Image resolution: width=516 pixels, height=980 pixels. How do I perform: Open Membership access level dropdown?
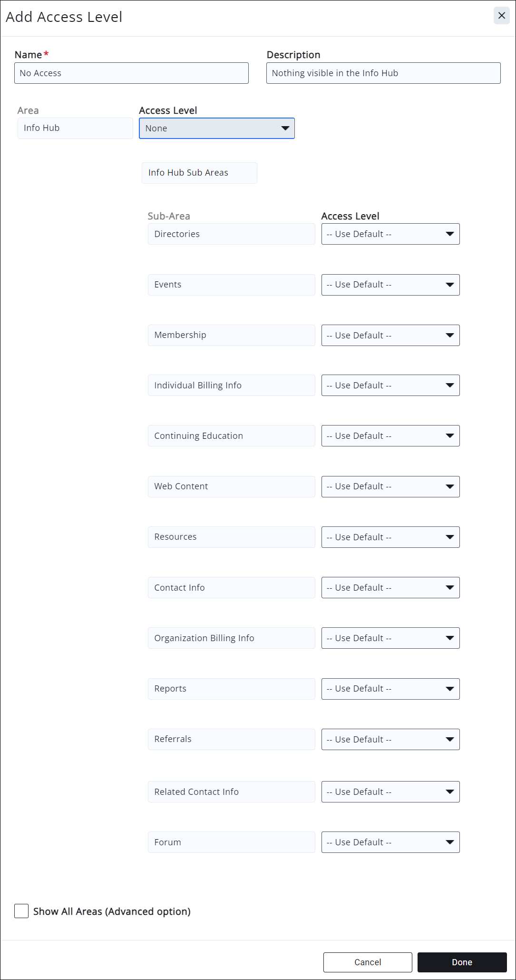click(x=390, y=336)
